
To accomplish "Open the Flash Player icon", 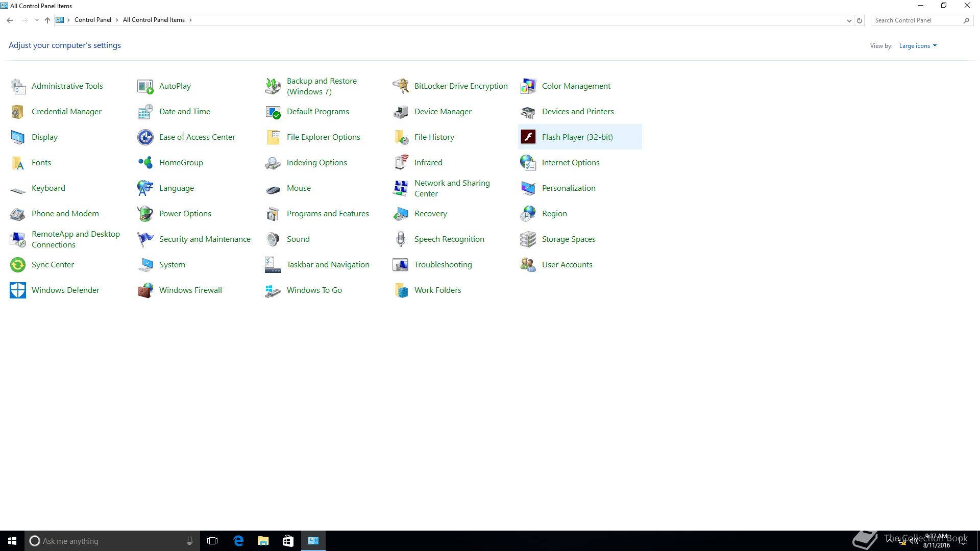I will pos(528,137).
